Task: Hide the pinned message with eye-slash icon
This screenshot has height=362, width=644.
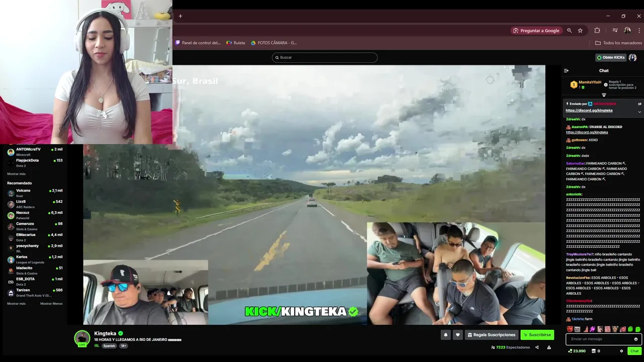Action: click(x=639, y=104)
